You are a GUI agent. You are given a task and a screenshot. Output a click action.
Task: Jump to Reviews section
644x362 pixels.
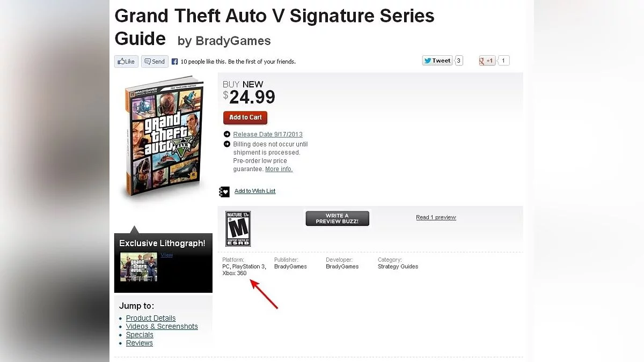(139, 343)
